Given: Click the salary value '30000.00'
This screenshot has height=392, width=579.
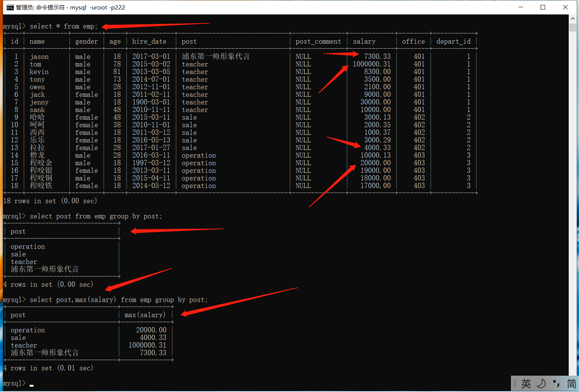Looking at the screenshot, I should coord(376,102).
